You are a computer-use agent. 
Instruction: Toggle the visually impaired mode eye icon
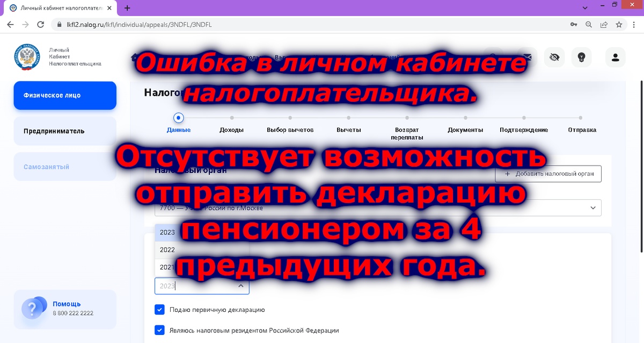(554, 57)
